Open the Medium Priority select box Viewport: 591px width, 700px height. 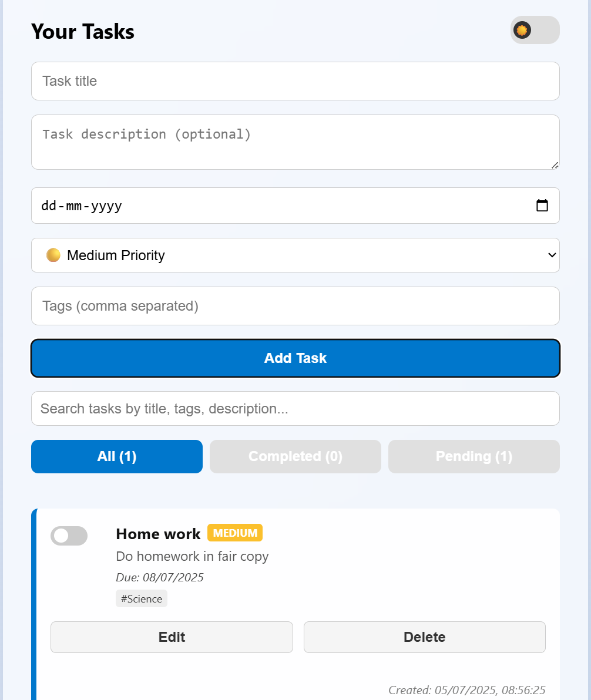pyautogui.click(x=295, y=255)
